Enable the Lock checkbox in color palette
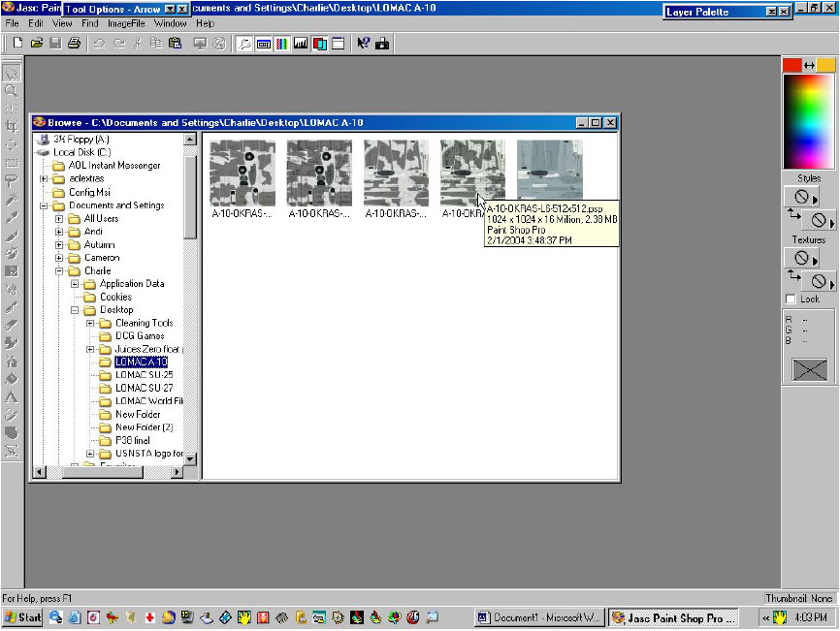The width and height of the screenshot is (840, 631). [791, 300]
